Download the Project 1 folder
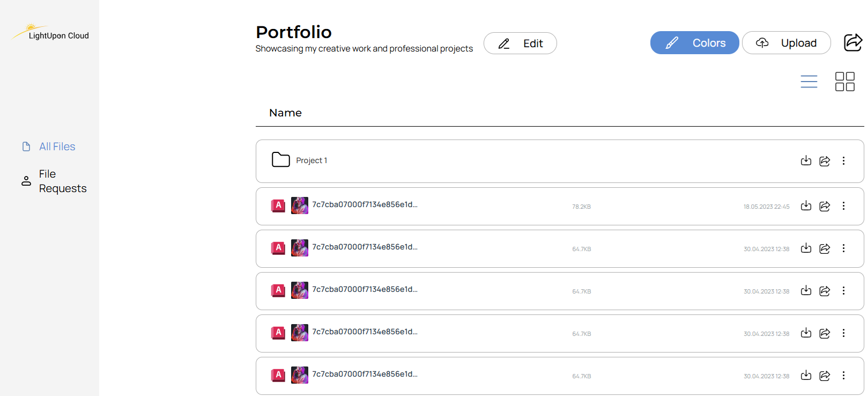Viewport: 868px width, 396px height. pyautogui.click(x=806, y=160)
